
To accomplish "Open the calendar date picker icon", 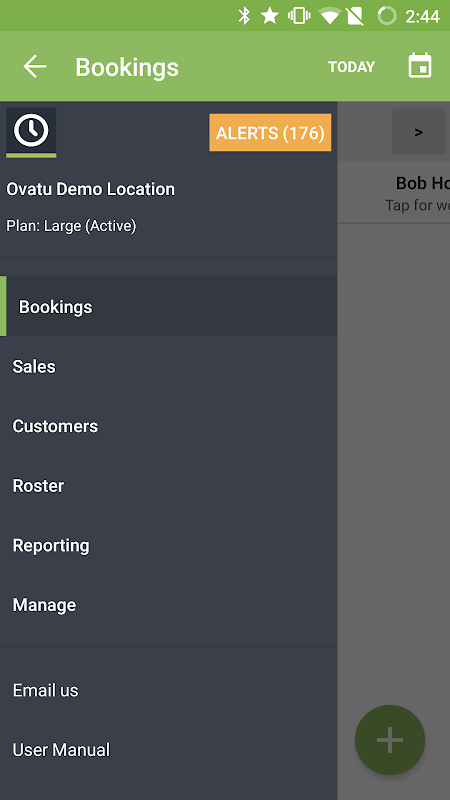I will click(x=420, y=66).
